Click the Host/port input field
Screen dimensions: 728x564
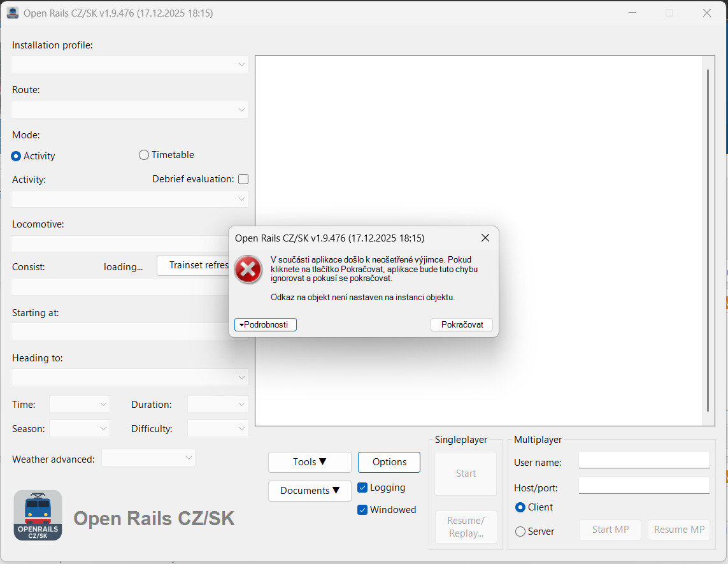(644, 486)
